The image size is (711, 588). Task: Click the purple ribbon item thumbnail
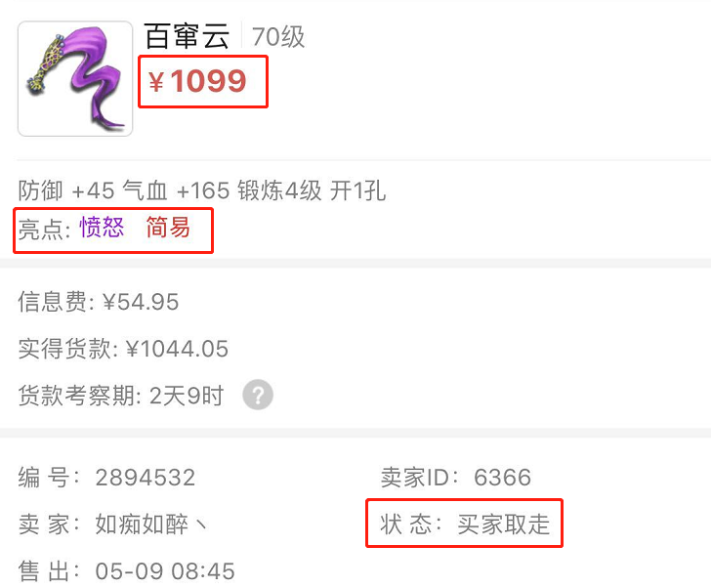pos(75,78)
